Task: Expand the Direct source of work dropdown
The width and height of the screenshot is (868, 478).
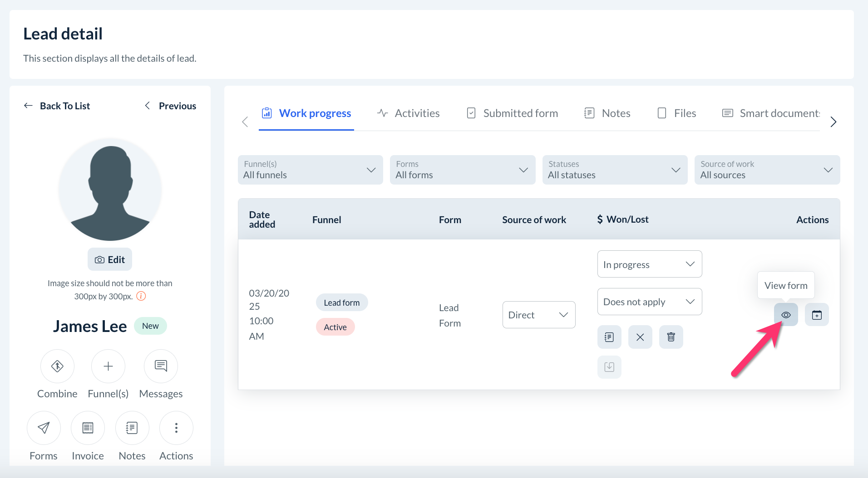Action: pyautogui.click(x=539, y=315)
